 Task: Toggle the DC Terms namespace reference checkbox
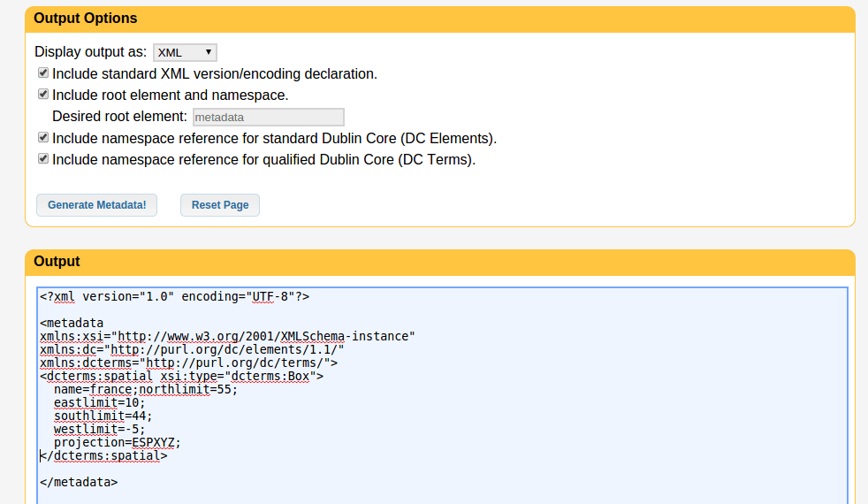[43, 159]
